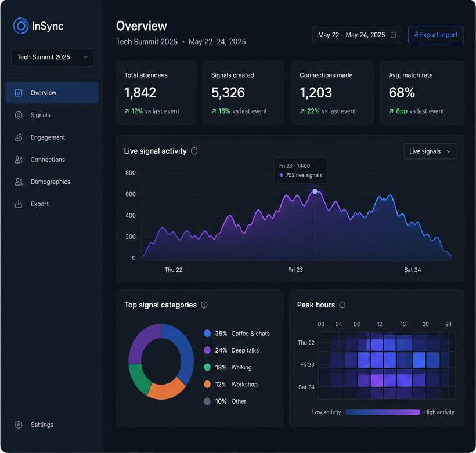Click the gray Other legend dot
This screenshot has height=453, width=476.
[x=207, y=401]
